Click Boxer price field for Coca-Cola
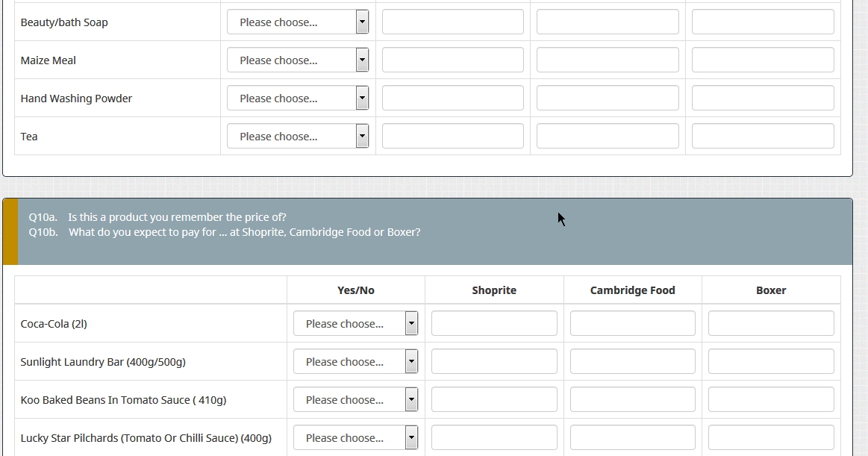Screen dimensions: 868x456 pyautogui.click(x=771, y=324)
